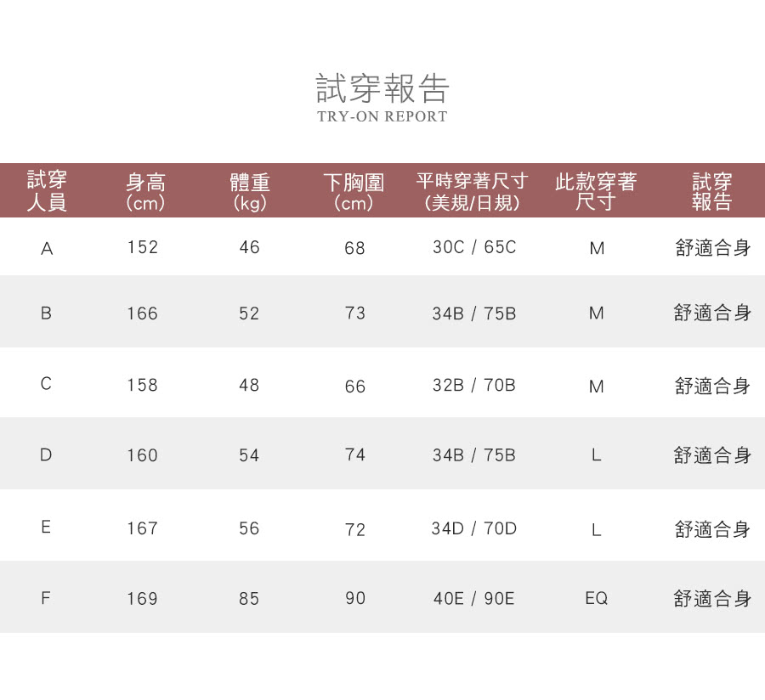Click 舒適合身 result in row F
765x700 pixels.
712,599
